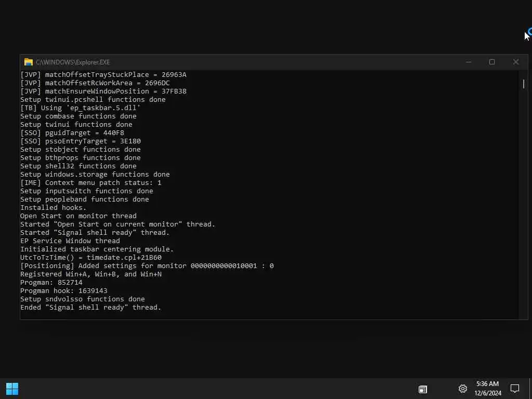Click line 'Started "Signal shell ready" thread.'
This screenshot has height=399, width=532.
pyautogui.click(x=95, y=232)
